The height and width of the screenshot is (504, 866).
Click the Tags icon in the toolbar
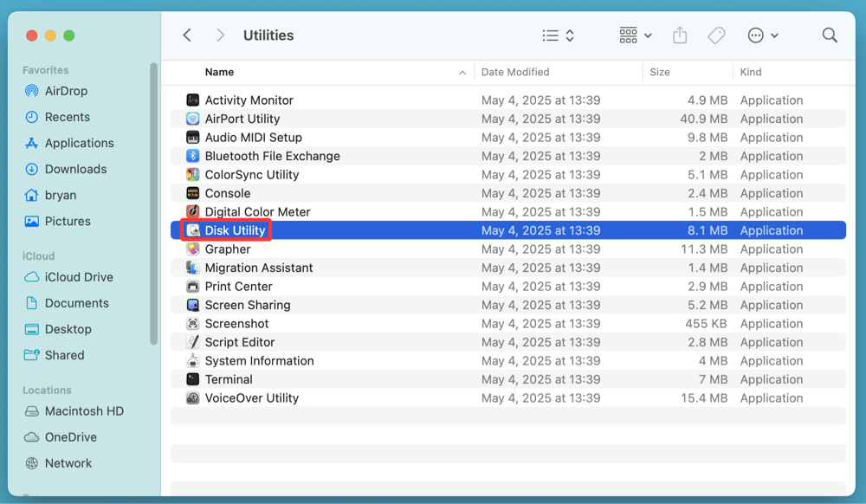(716, 35)
